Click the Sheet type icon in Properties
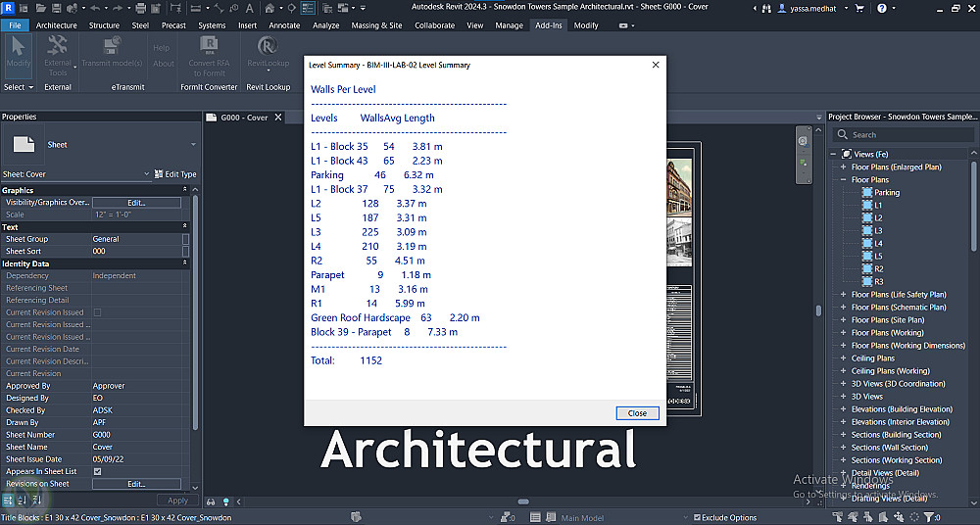 (24, 144)
